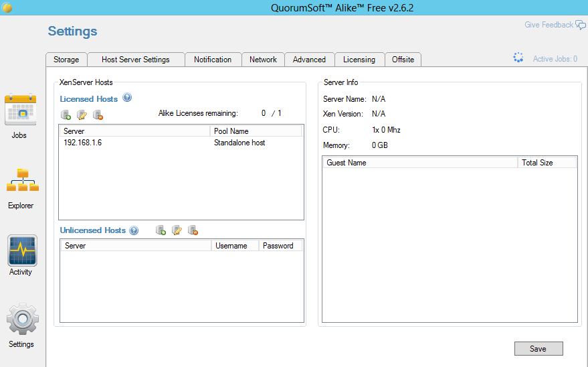
Task: Click the Active Jobs: 0 status text
Action: (x=555, y=59)
